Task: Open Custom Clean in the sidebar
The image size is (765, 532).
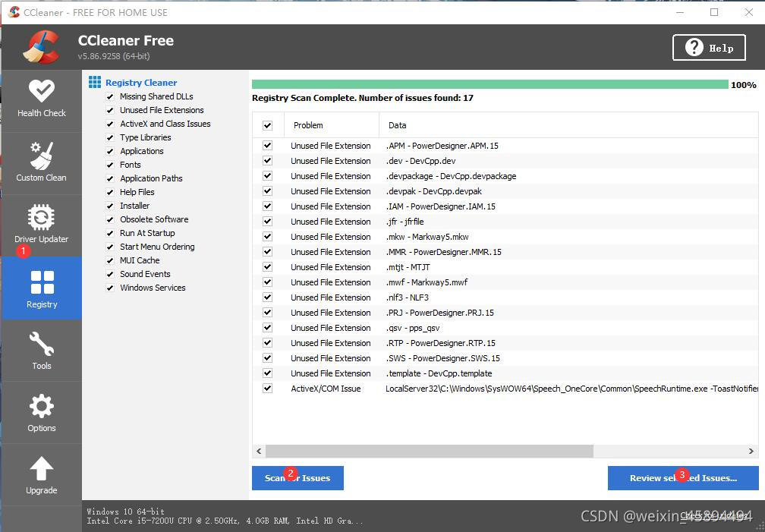Action: point(42,163)
